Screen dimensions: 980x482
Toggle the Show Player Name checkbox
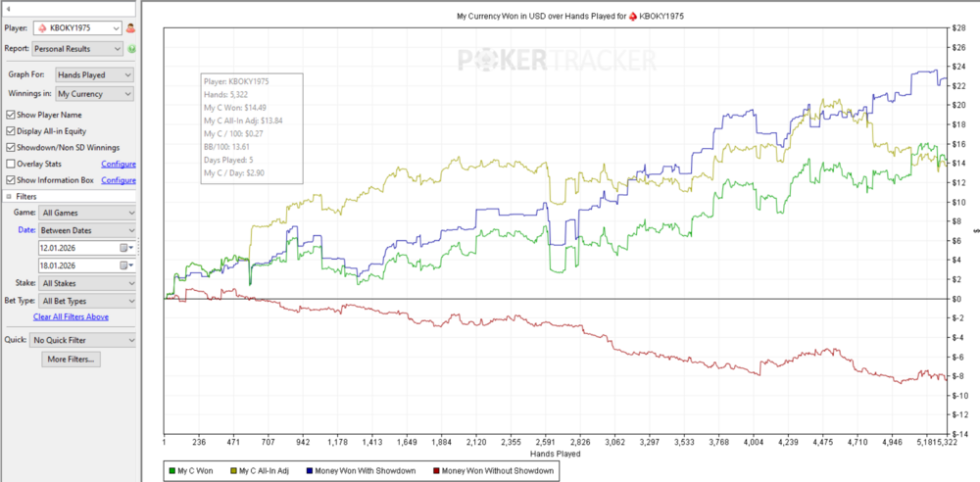[11, 115]
